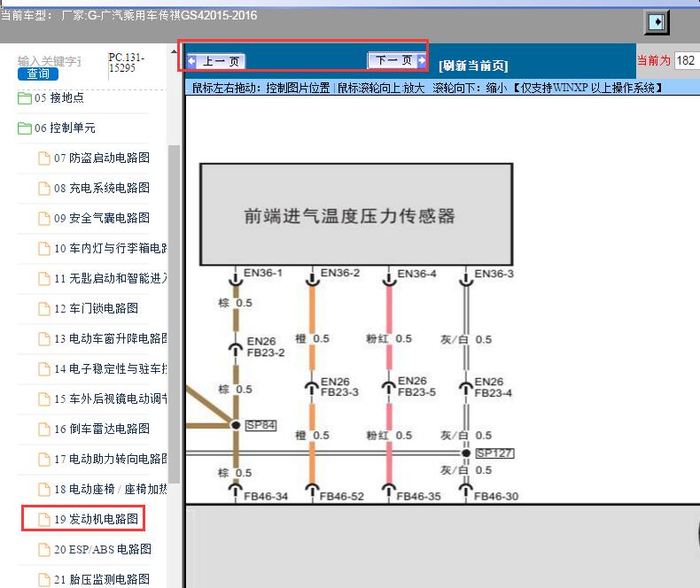This screenshot has width=700, height=588.
Task: Click the document icon beside 14 电子稳定性 entry
Action: [43, 369]
